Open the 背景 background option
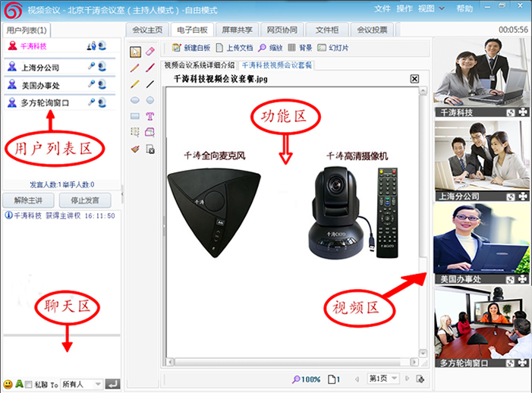The width and height of the screenshot is (532, 393). [300, 48]
